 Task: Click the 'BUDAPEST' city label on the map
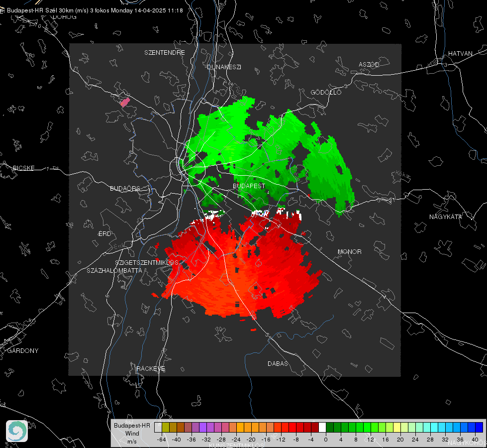(249, 186)
